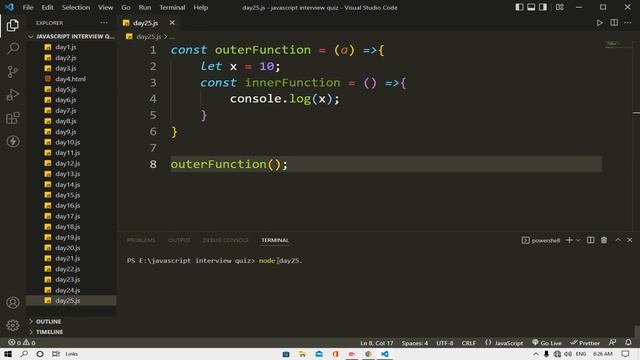Toggle the secondary side bar layout icon
Screen dimensions: 640x360
click(x=543, y=7)
